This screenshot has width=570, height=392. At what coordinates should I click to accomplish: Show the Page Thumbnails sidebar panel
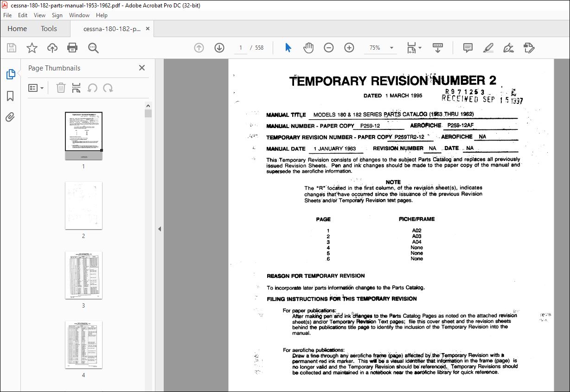[10, 74]
